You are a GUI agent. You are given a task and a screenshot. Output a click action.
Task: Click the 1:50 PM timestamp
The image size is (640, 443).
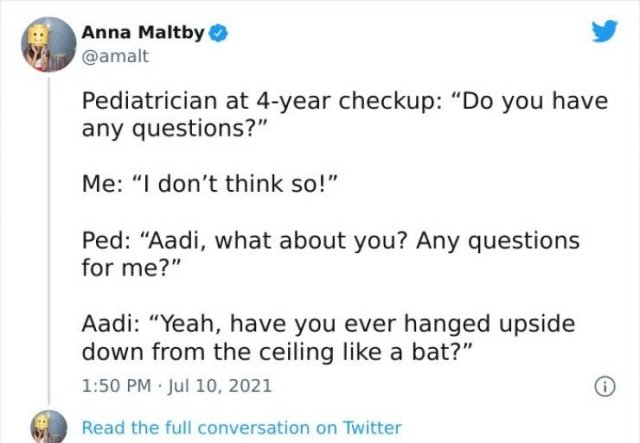pyautogui.click(x=114, y=383)
